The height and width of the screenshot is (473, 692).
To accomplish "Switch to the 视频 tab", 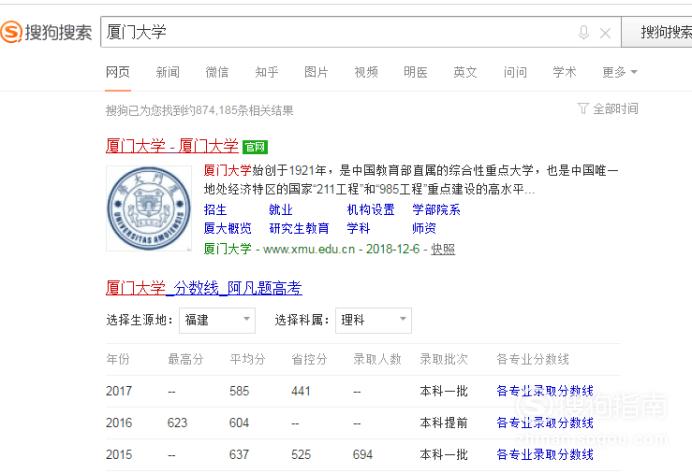I will (x=366, y=72).
